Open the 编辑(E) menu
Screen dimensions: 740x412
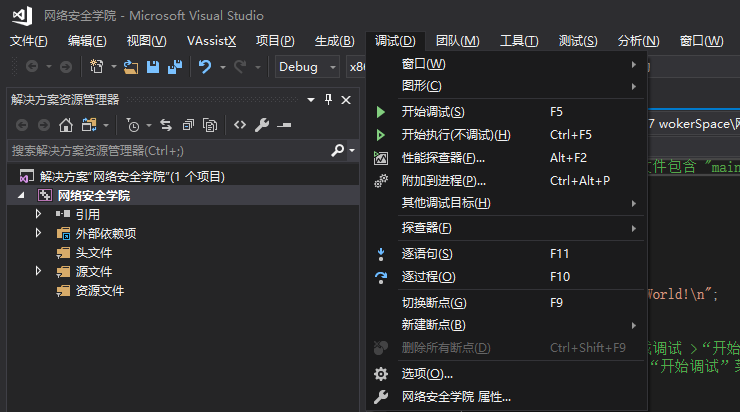(87, 41)
